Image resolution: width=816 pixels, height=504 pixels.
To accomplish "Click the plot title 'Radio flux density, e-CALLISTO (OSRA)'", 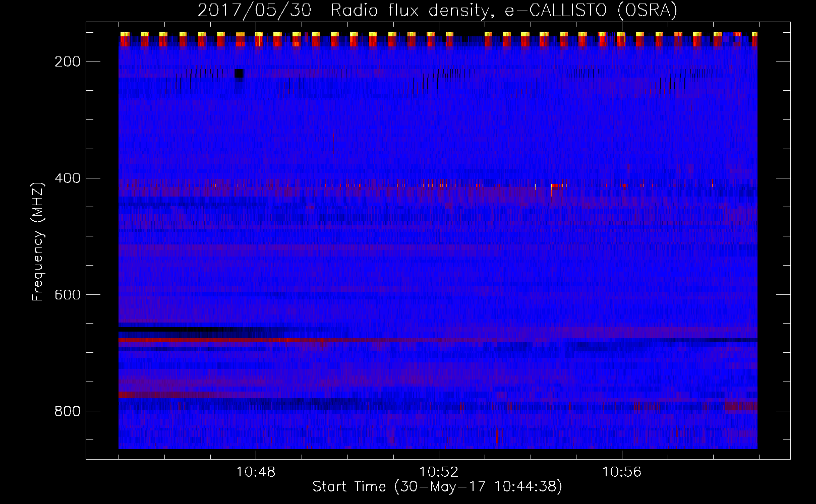I will click(503, 11).
